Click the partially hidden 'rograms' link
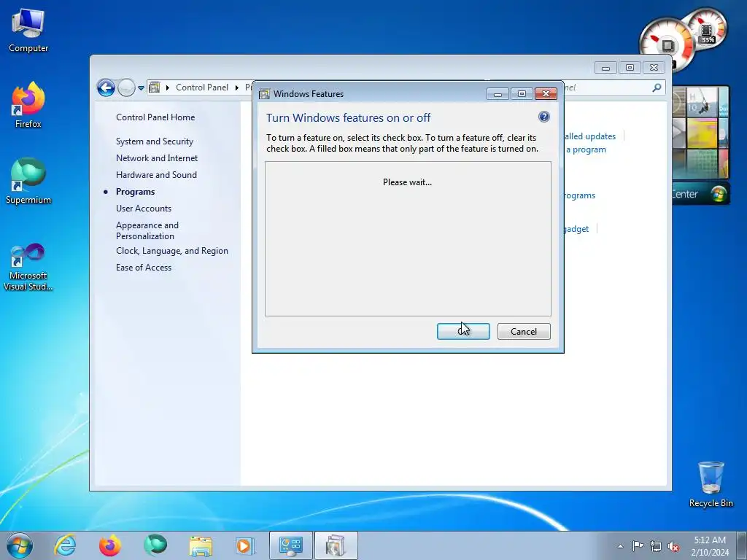This screenshot has height=560, width=747. tap(580, 195)
